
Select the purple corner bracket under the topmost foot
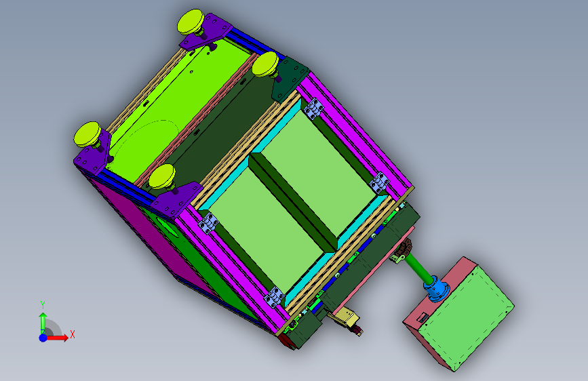click(206, 33)
